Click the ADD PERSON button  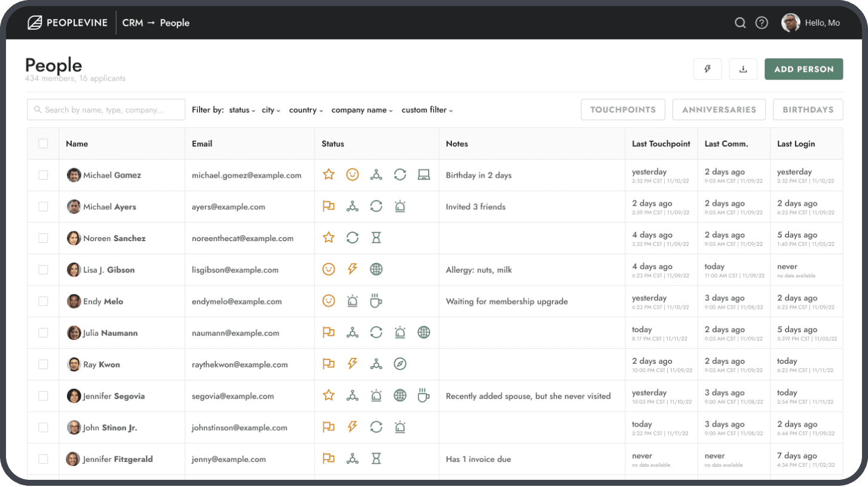[x=803, y=69]
